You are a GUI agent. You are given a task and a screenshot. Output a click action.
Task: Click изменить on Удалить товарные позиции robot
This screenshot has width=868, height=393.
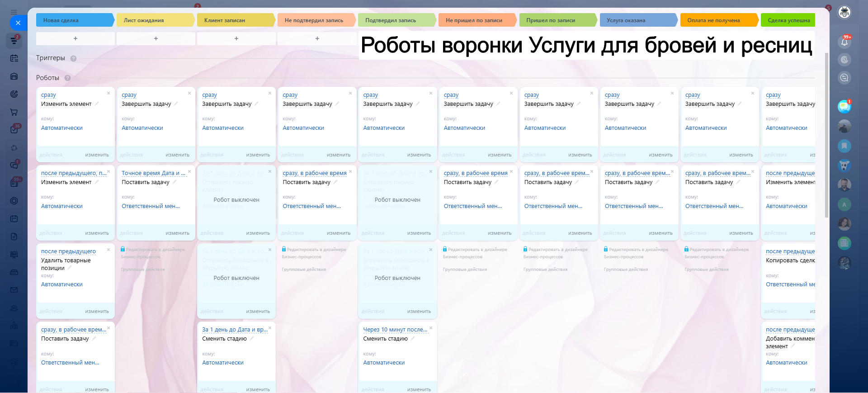click(97, 311)
